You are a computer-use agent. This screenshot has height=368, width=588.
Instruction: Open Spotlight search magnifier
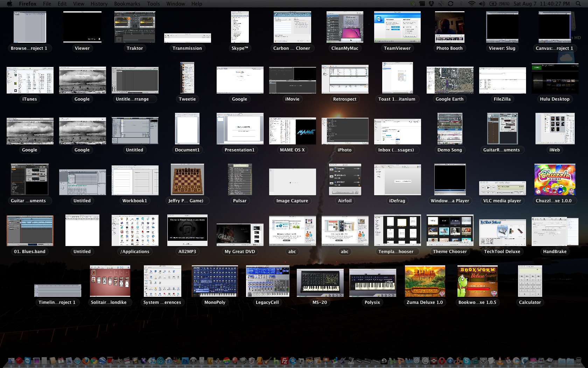[578, 4]
